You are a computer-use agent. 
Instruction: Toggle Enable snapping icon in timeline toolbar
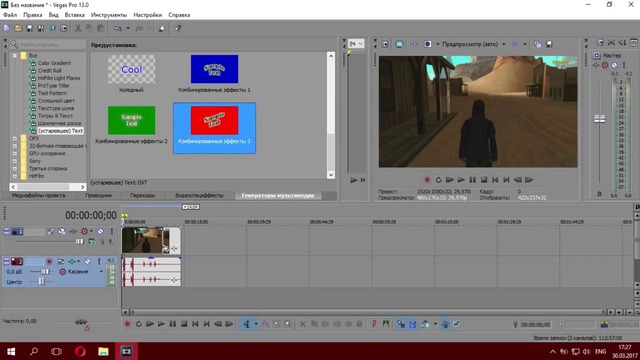tap(401, 324)
